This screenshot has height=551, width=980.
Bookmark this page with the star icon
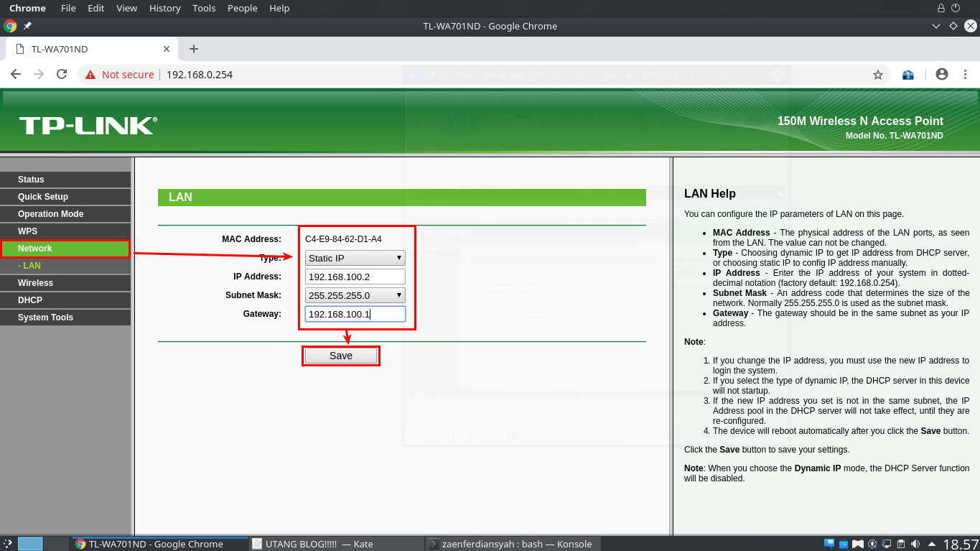(x=877, y=74)
